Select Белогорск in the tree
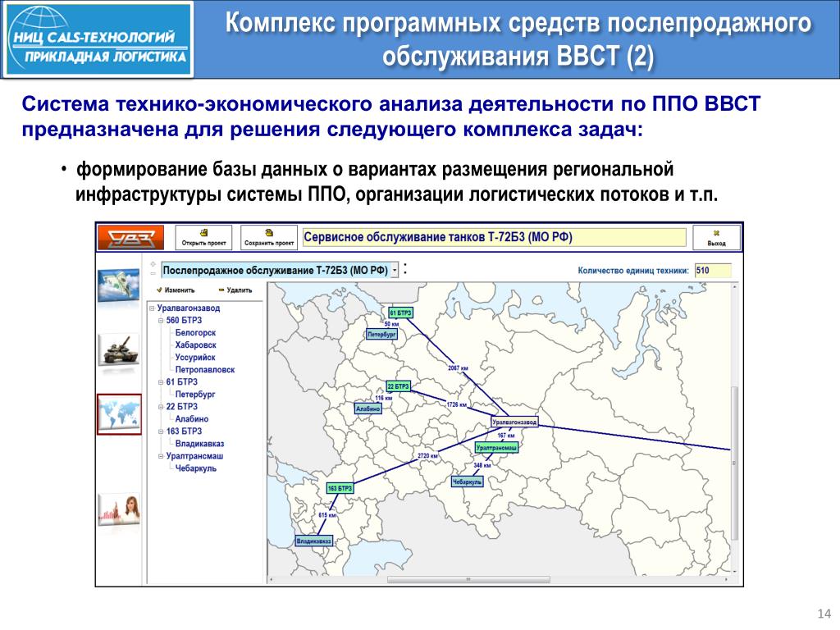The height and width of the screenshot is (630, 840). click(195, 333)
